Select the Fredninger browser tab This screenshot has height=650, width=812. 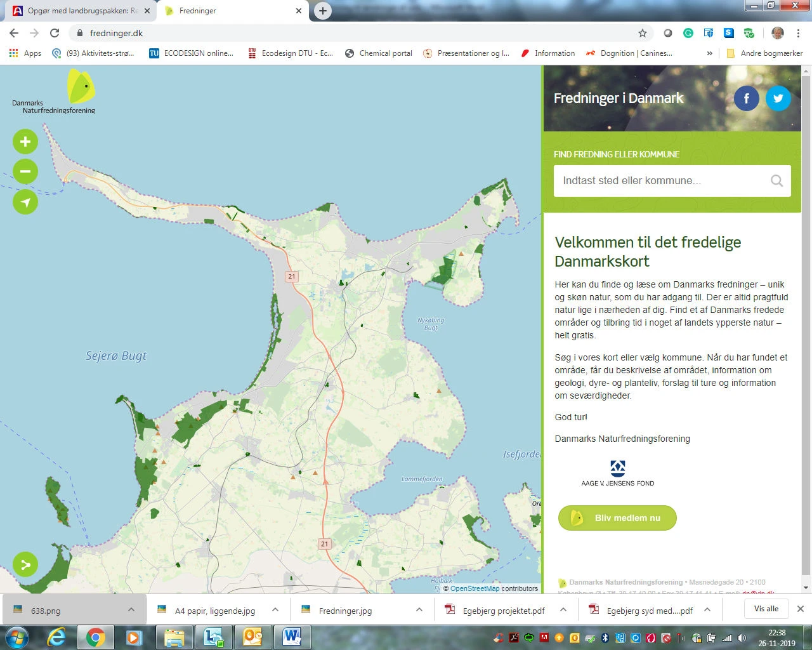(233, 11)
